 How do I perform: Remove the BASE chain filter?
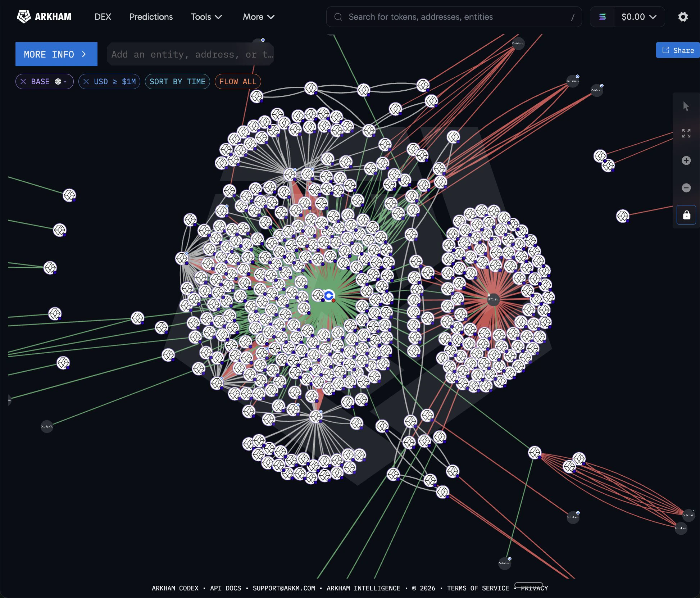coord(23,82)
